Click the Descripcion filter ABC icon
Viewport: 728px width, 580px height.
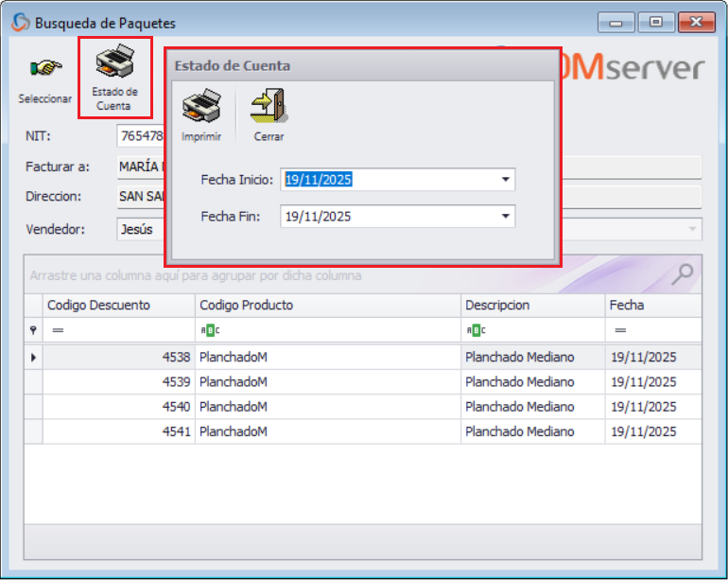coord(477,330)
